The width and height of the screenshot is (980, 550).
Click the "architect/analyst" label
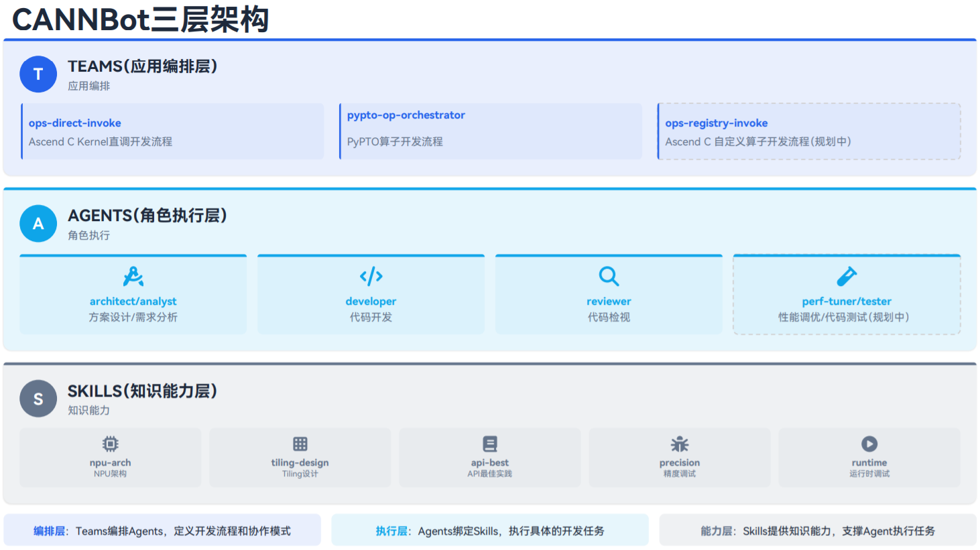[133, 301]
